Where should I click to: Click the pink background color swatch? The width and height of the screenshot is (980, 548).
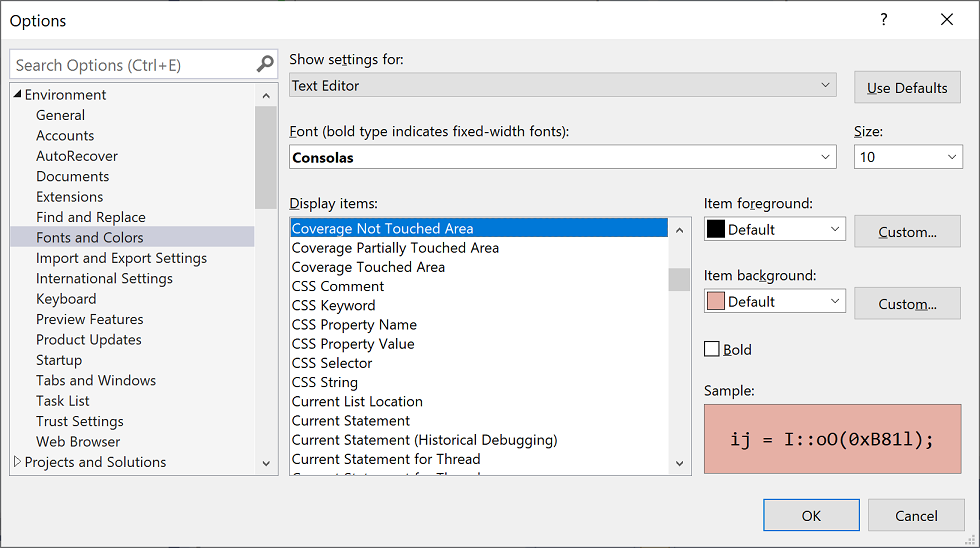click(x=716, y=301)
